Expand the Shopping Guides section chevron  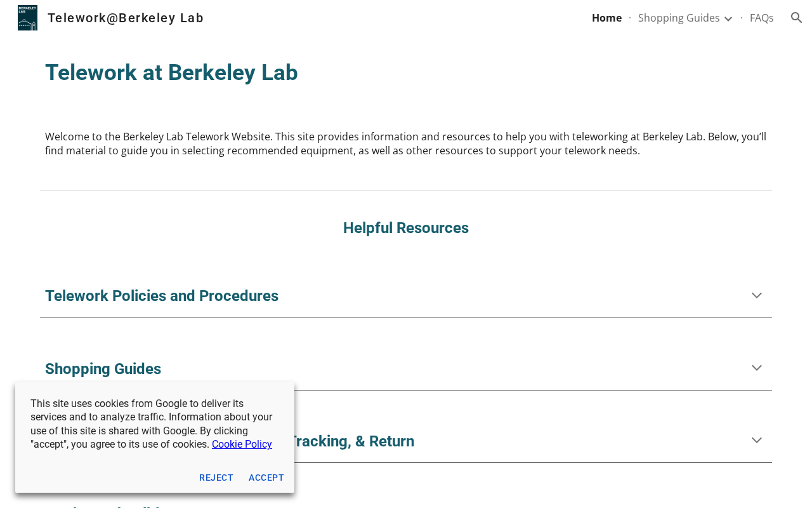[x=756, y=368]
